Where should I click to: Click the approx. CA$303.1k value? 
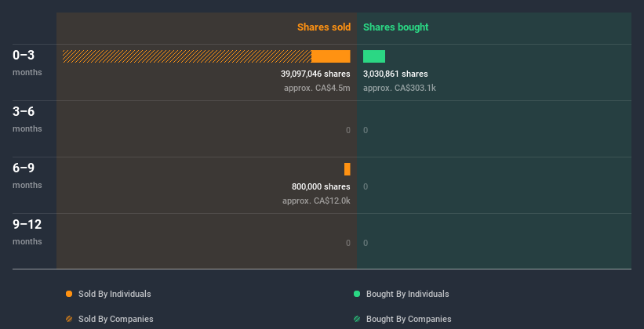point(399,89)
